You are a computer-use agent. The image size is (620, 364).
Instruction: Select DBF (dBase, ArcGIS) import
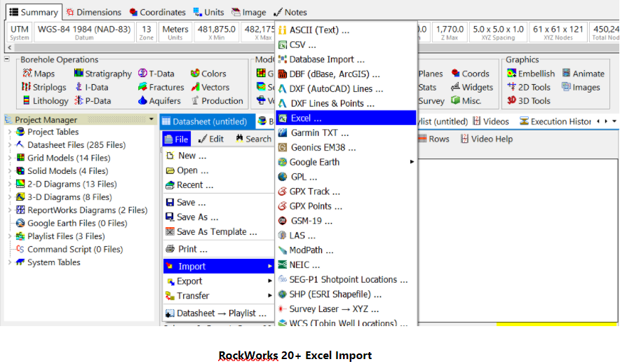[346, 74]
